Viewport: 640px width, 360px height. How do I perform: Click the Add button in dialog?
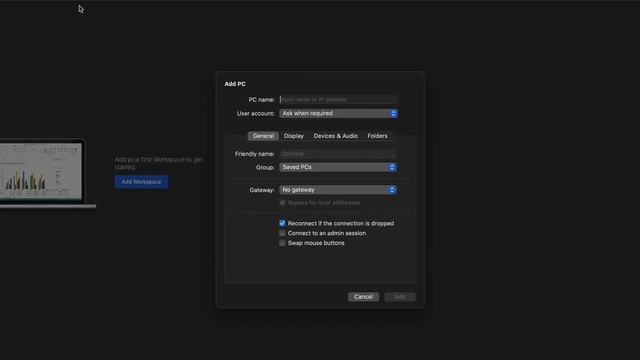click(400, 297)
